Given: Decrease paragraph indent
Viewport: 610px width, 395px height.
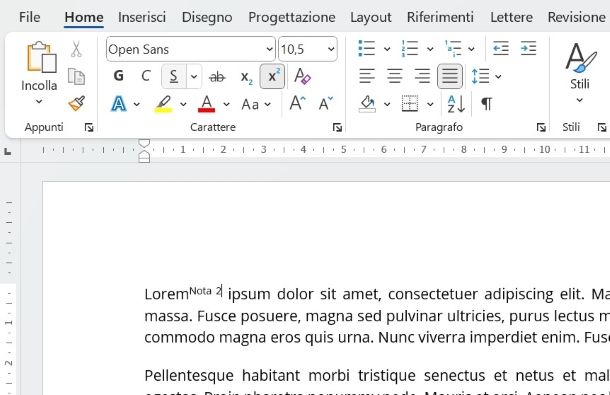Looking at the screenshot, I should coord(501,48).
